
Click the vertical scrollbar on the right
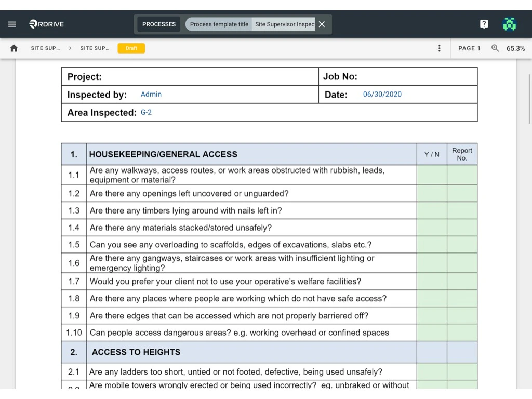click(x=529, y=99)
